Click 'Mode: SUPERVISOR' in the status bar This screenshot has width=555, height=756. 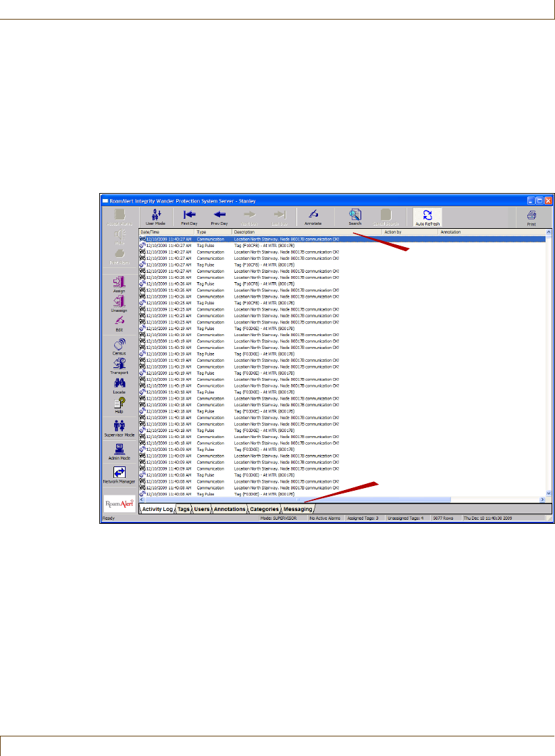coord(278,518)
